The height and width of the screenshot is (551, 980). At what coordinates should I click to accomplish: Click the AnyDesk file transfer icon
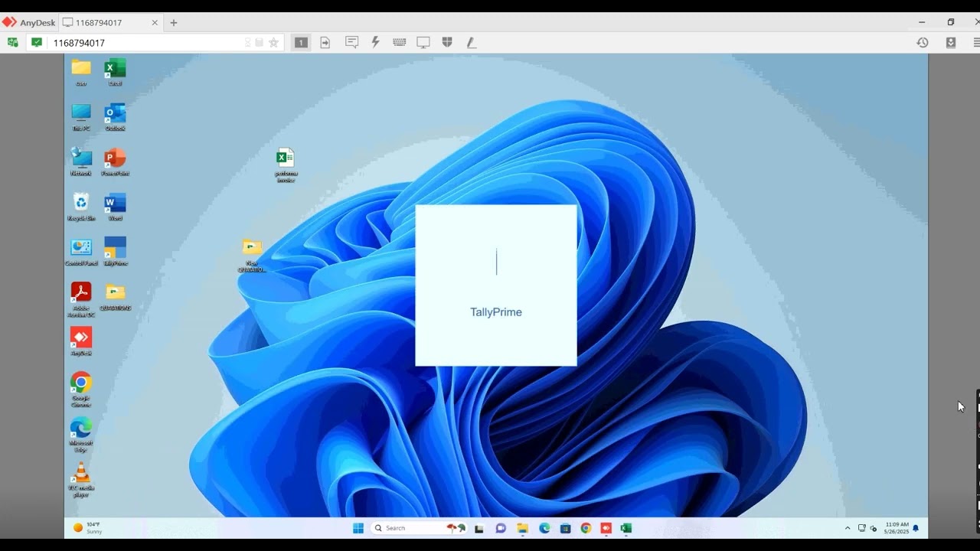point(325,43)
